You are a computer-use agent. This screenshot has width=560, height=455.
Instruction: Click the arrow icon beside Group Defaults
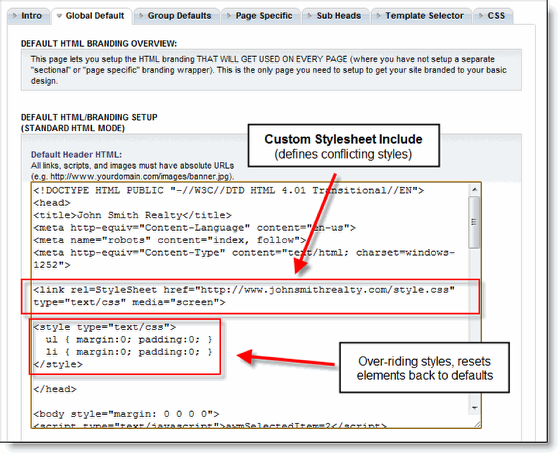point(141,16)
